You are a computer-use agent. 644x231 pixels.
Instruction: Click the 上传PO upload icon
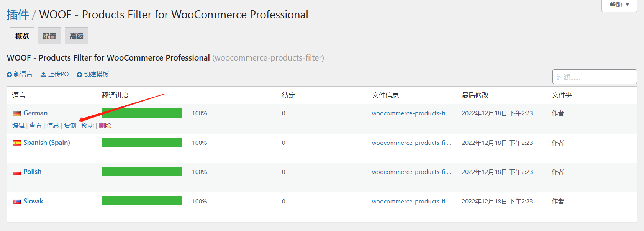[x=44, y=75]
